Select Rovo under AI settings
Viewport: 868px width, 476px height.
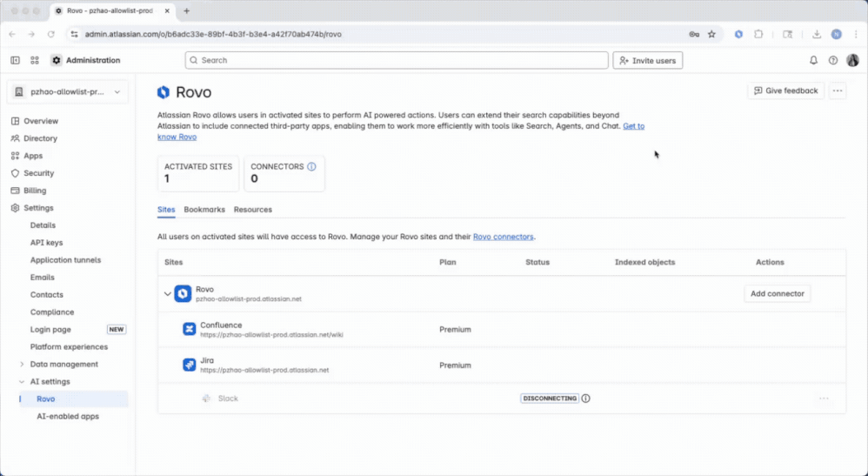(74, 399)
